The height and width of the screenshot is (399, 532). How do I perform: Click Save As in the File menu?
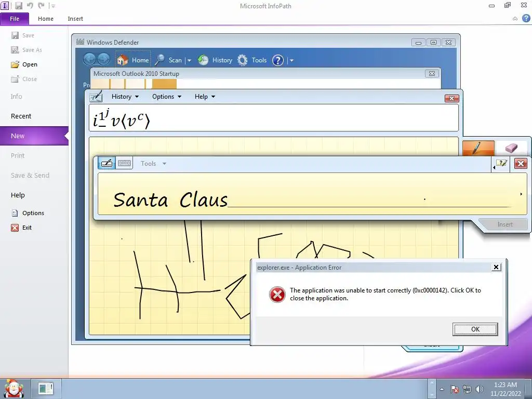click(26, 50)
